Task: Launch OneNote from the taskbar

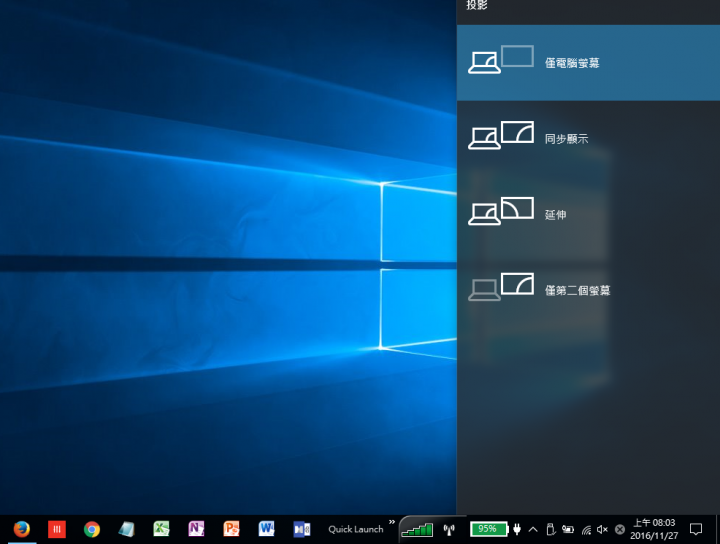Action: pos(196,529)
